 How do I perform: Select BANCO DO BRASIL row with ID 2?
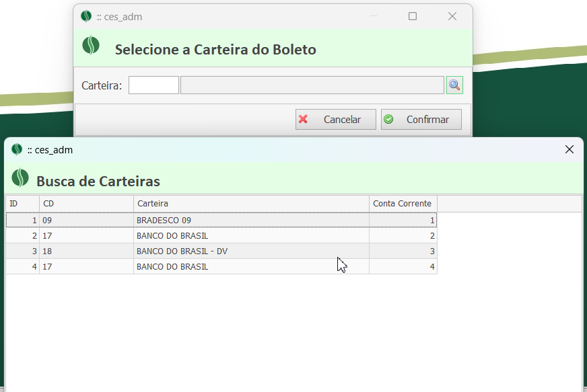(221, 235)
